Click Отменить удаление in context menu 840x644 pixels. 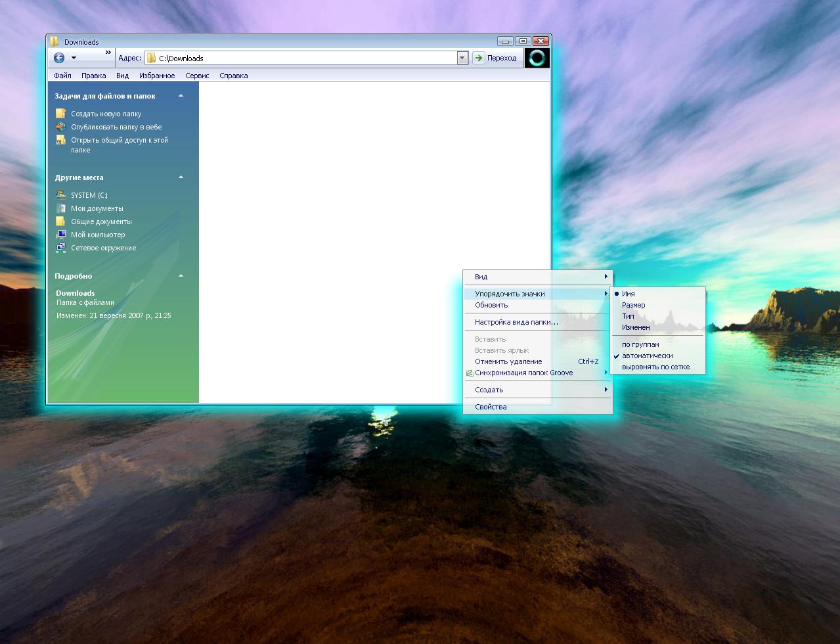coord(538,361)
